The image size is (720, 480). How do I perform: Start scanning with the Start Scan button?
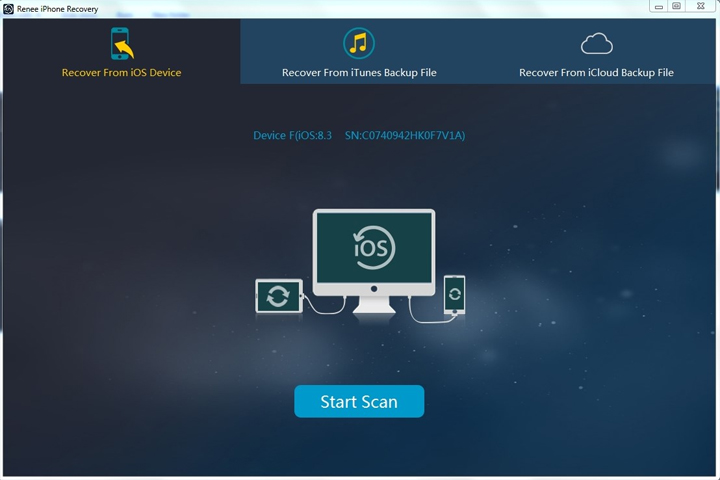pos(359,401)
